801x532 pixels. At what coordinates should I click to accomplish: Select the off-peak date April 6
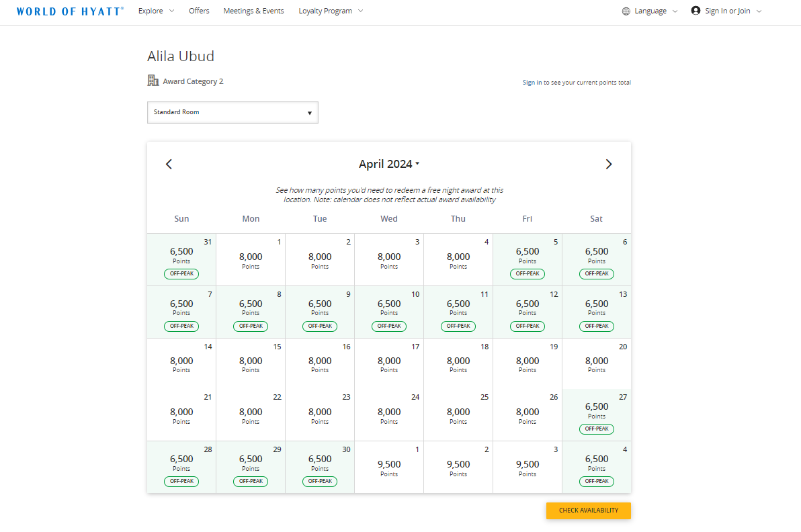(596, 259)
